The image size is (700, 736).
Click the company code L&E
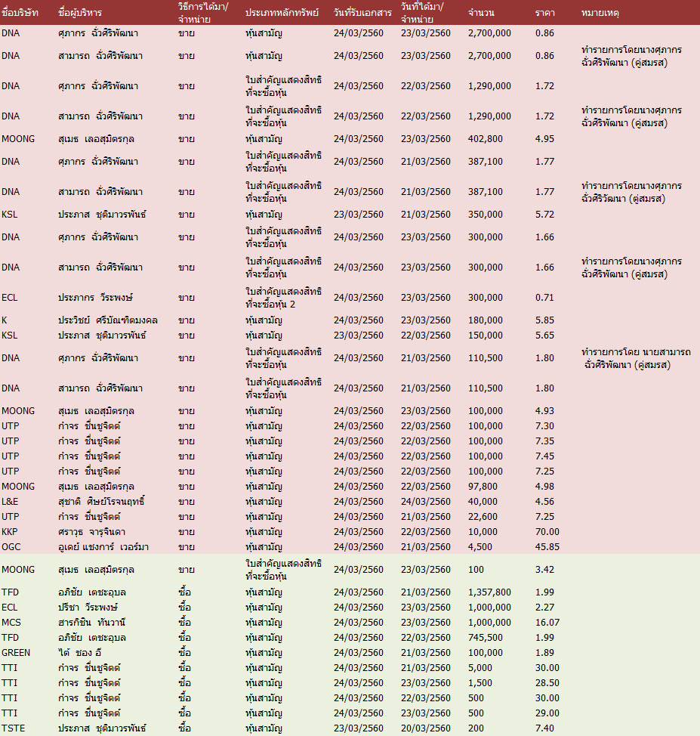10,501
